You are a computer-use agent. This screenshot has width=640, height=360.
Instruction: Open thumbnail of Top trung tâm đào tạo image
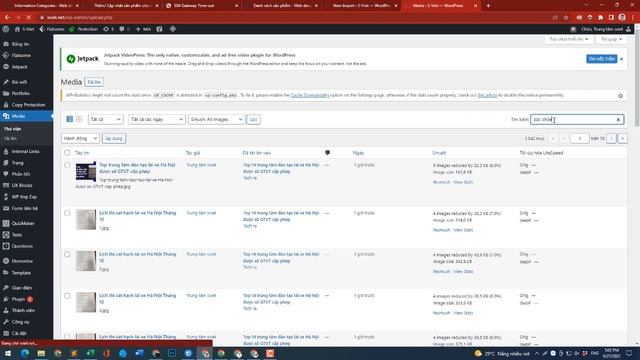point(86,171)
